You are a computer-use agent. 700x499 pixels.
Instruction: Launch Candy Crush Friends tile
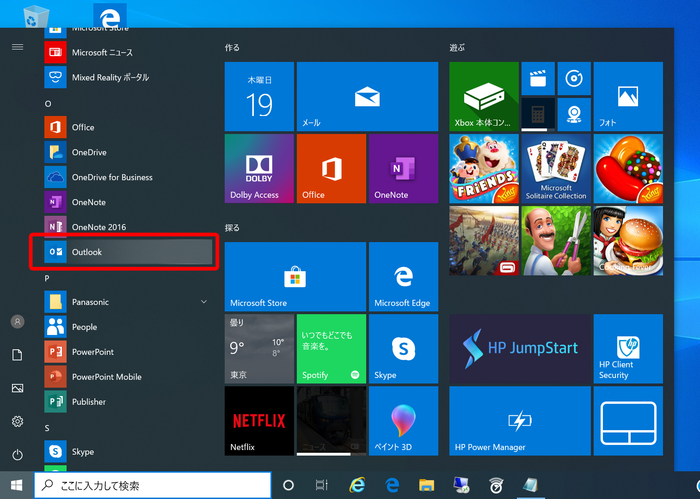coord(484,169)
